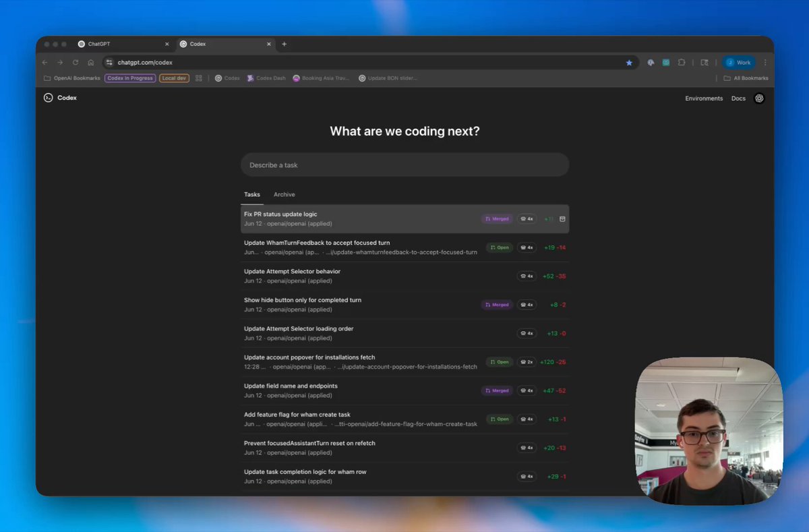
Task: Open the Codex bookmark
Action: click(227, 78)
